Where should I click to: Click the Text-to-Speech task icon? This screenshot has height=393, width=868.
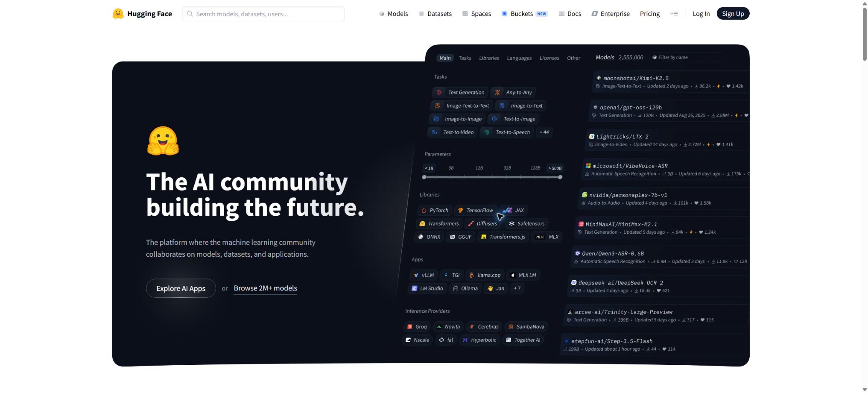point(487,132)
